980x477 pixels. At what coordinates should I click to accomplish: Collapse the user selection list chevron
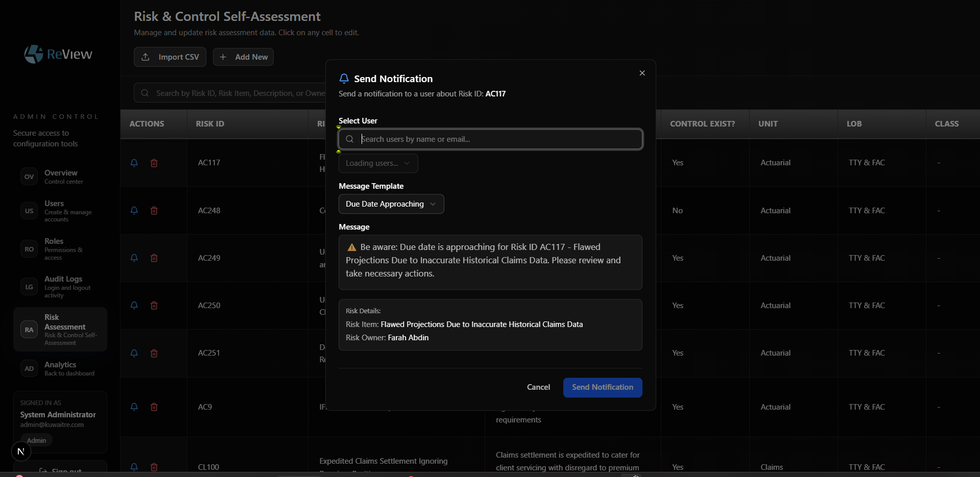click(407, 163)
